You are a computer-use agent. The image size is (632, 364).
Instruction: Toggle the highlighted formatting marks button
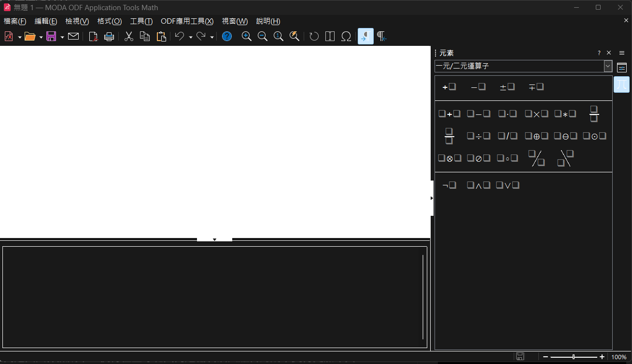pyautogui.click(x=365, y=36)
